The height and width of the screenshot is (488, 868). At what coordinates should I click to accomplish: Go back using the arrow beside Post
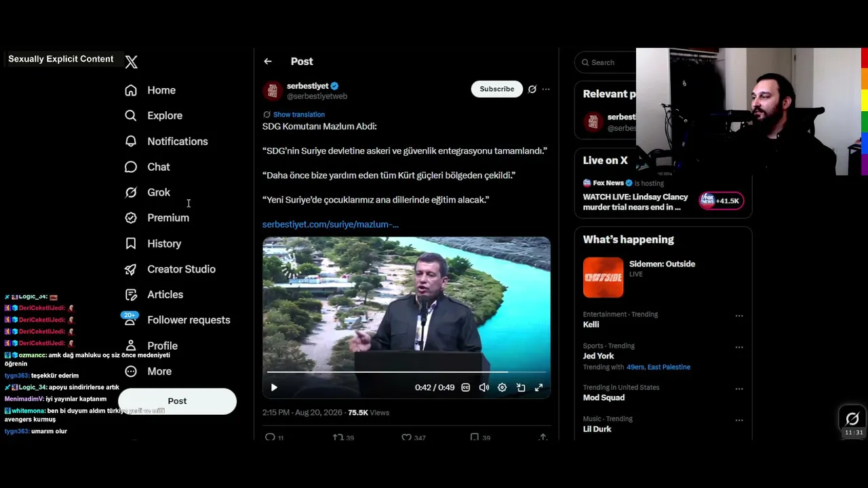268,62
